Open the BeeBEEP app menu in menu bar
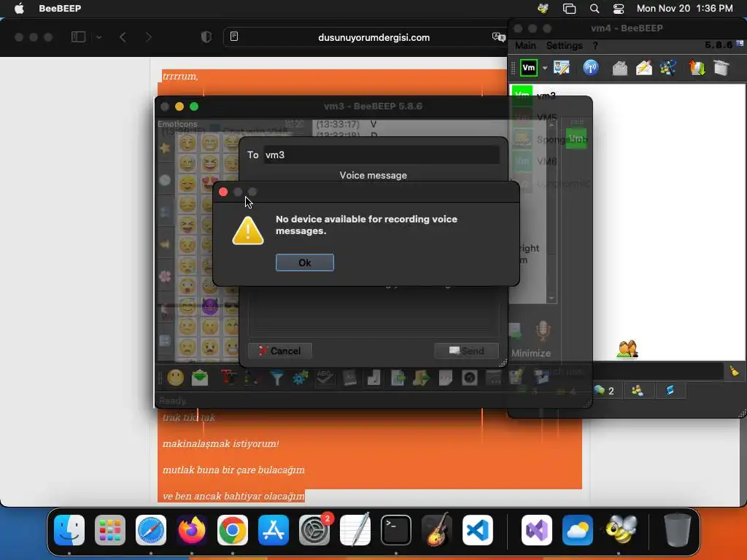Screen dimensions: 747x560 pos(60,8)
